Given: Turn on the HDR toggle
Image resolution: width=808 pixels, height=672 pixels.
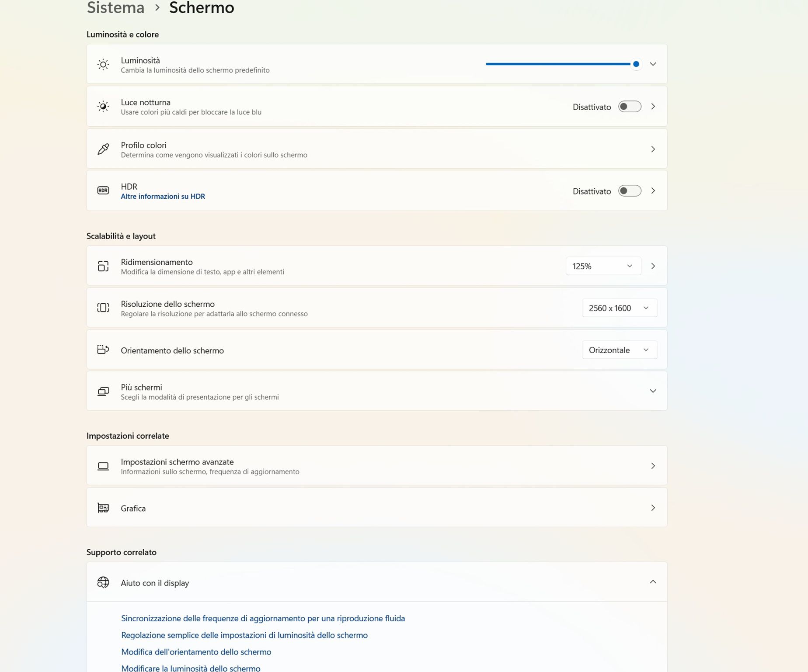Looking at the screenshot, I should point(630,191).
